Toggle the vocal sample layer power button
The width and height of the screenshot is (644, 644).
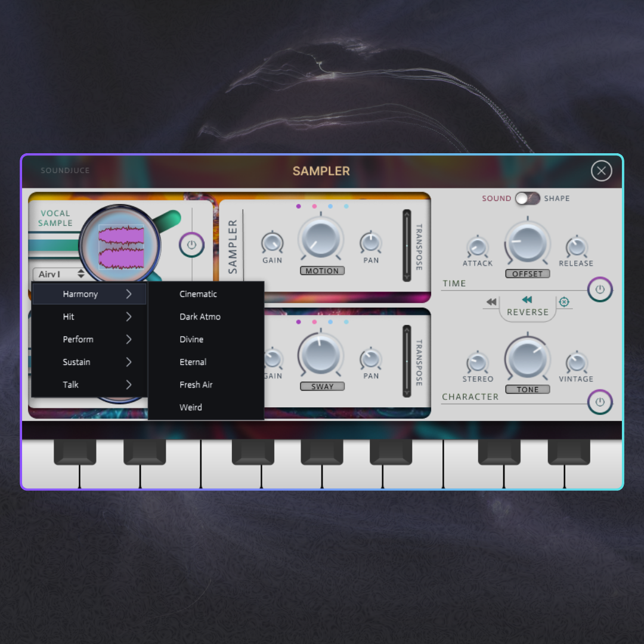pyautogui.click(x=191, y=245)
